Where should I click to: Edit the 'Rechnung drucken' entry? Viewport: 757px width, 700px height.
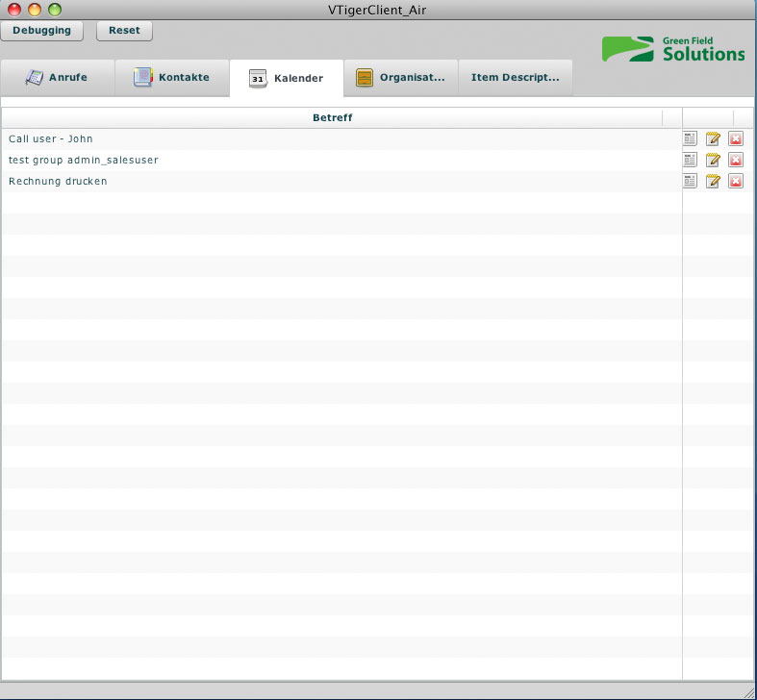point(713,182)
